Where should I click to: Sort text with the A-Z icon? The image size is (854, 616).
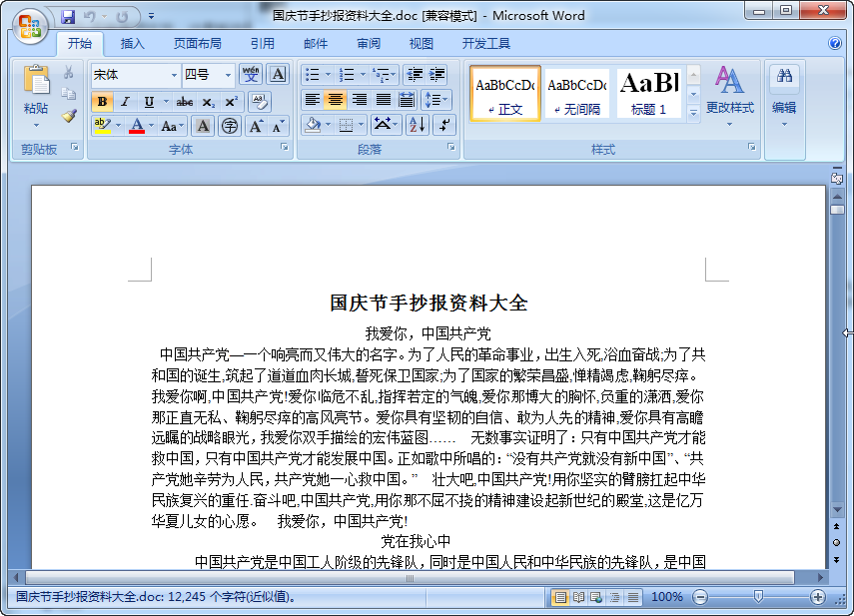pyautogui.click(x=418, y=125)
